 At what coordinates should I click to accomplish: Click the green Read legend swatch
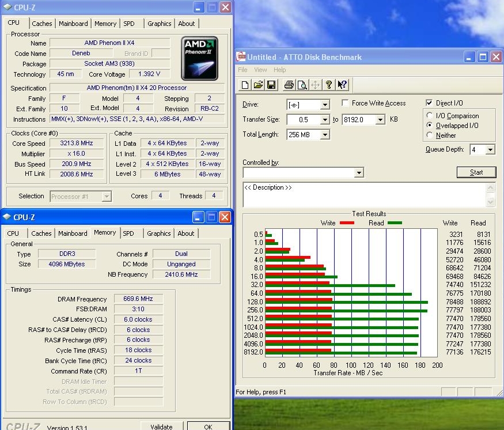tap(395, 222)
